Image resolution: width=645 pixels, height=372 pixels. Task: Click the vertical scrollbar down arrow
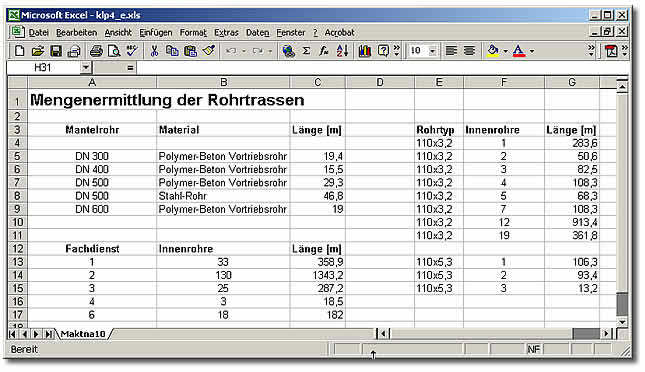coord(622,322)
